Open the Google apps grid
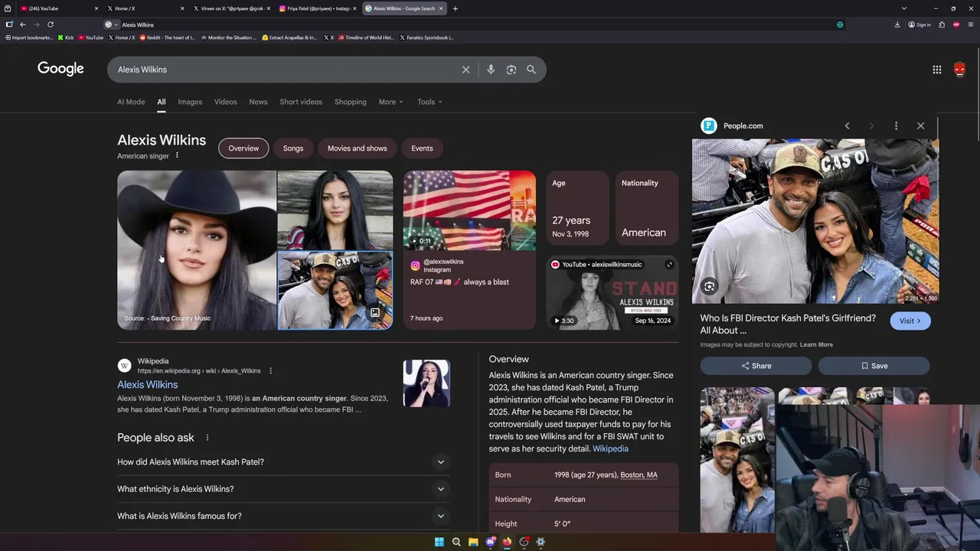 click(x=937, y=70)
